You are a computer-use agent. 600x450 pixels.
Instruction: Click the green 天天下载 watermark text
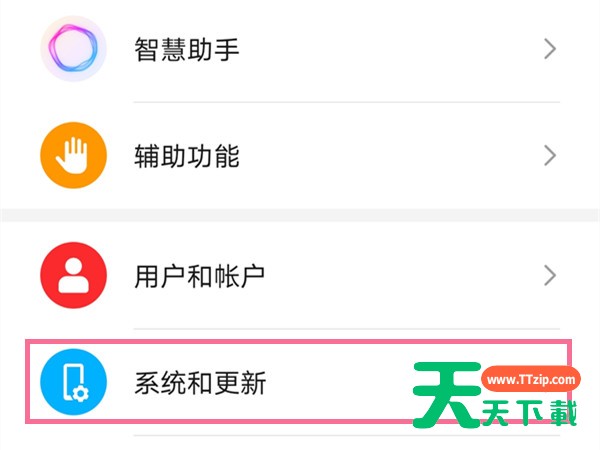[x=529, y=413]
